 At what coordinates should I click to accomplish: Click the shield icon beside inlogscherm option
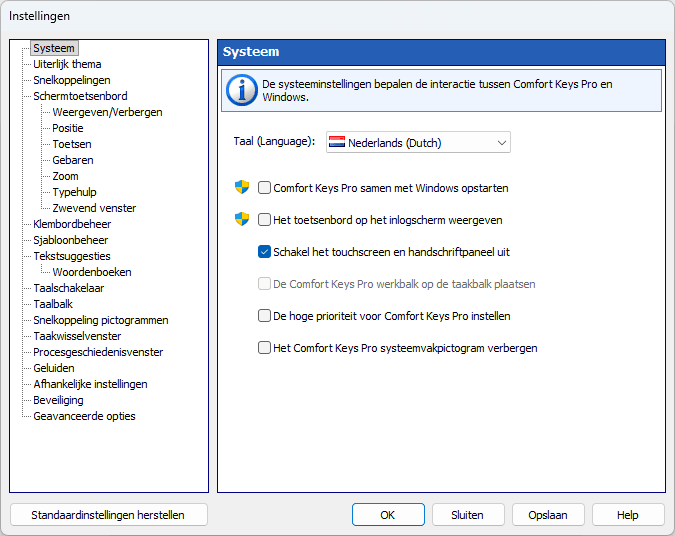(242, 219)
